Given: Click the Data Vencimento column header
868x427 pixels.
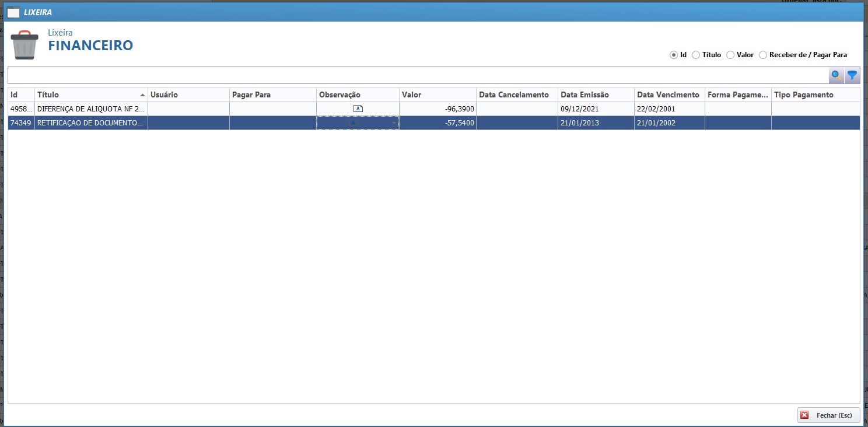Looking at the screenshot, I should pos(668,94).
